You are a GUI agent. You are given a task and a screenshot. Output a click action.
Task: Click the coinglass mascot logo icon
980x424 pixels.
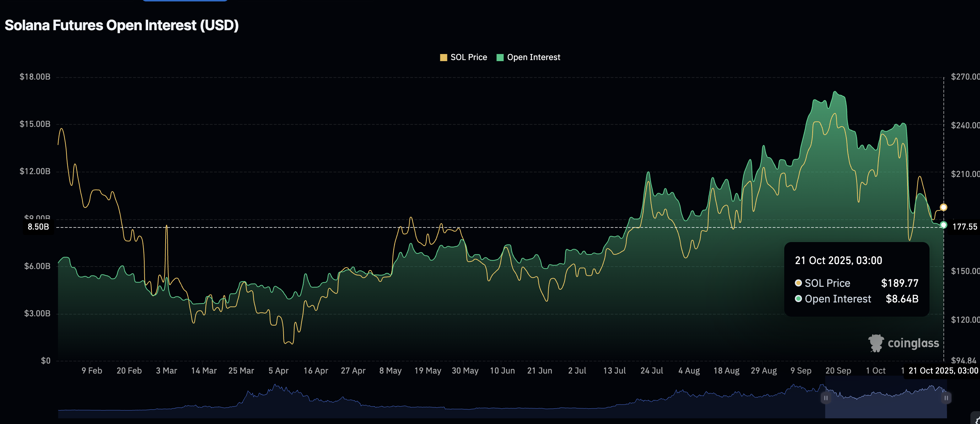pos(876,343)
